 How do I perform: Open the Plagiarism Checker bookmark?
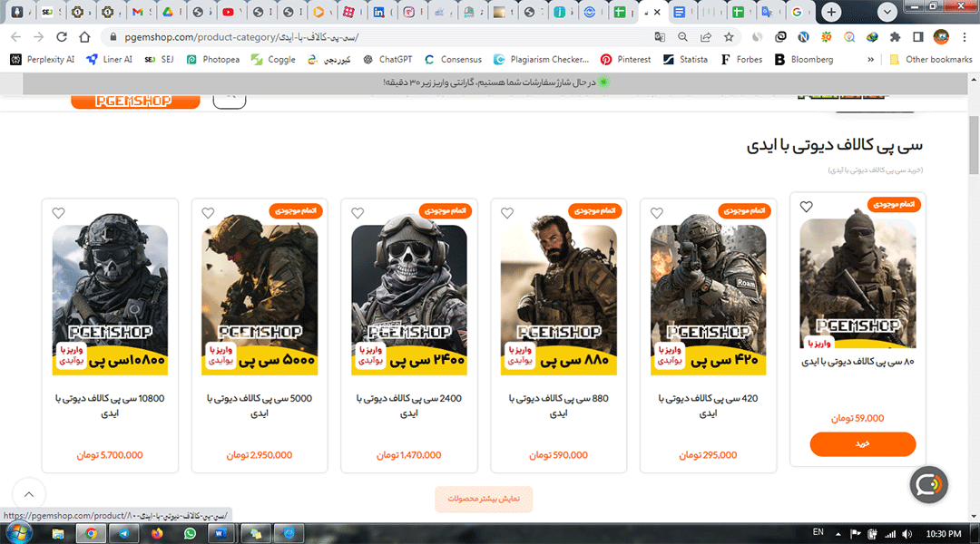point(541,60)
